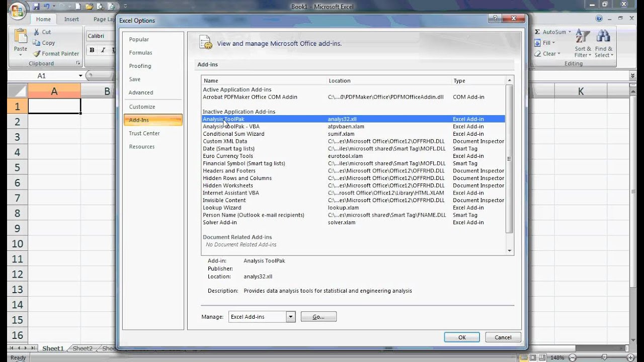644x362 pixels.
Task: Sort add-ins by Name column header
Action: [x=264, y=80]
